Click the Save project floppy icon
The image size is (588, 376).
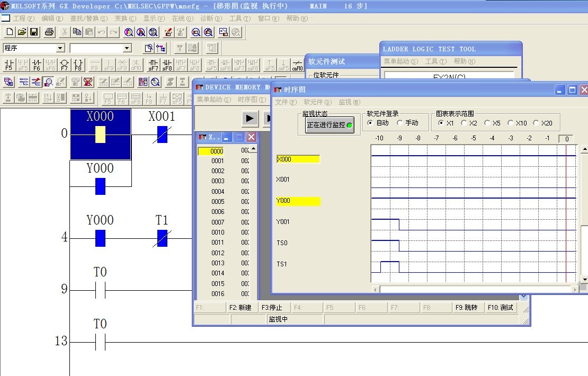pos(34,32)
